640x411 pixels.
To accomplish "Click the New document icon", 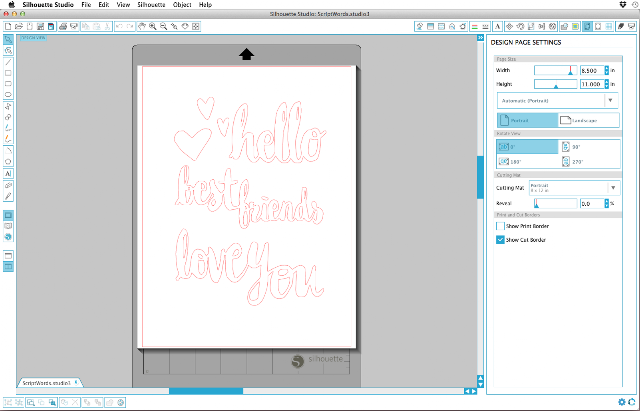I will click(x=7, y=25).
